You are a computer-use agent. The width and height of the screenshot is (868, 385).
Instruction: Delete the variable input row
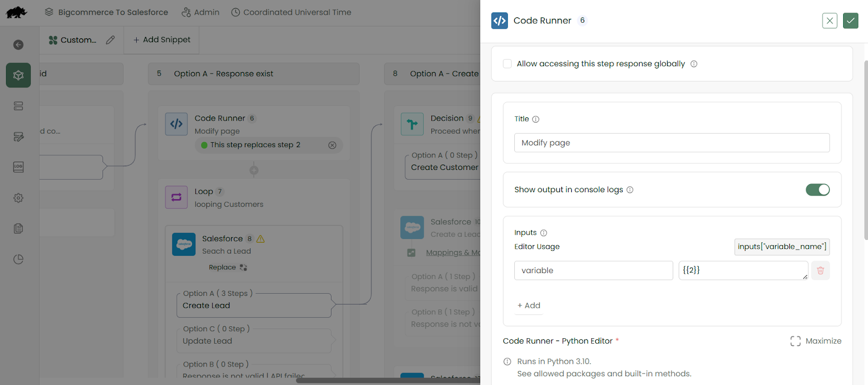click(x=820, y=270)
